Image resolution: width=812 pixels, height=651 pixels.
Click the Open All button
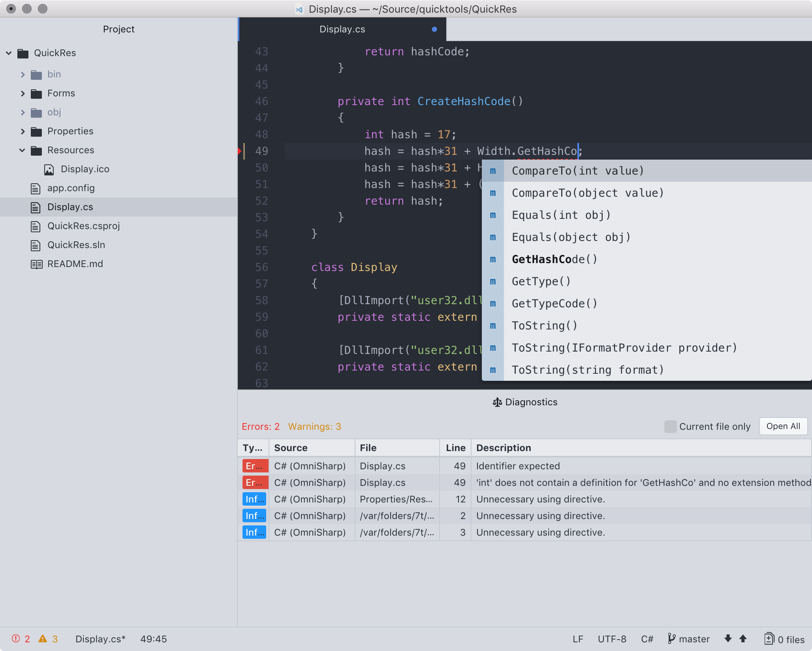point(783,426)
